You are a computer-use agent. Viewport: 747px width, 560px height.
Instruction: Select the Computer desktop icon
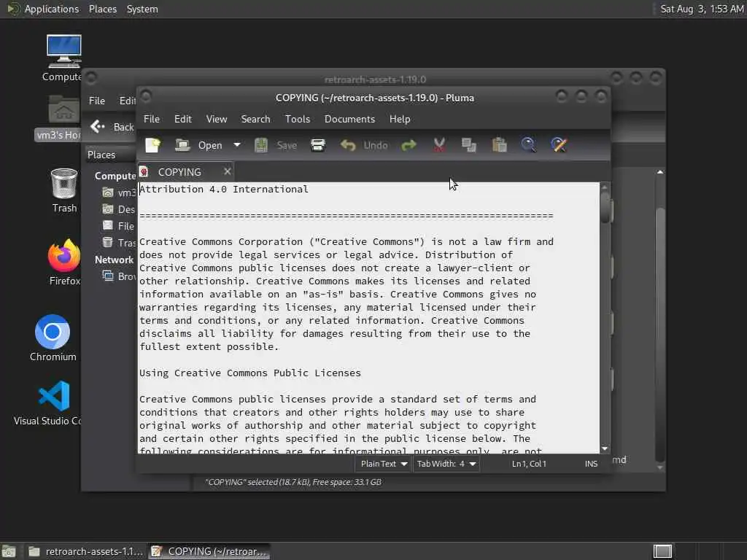[x=63, y=58]
